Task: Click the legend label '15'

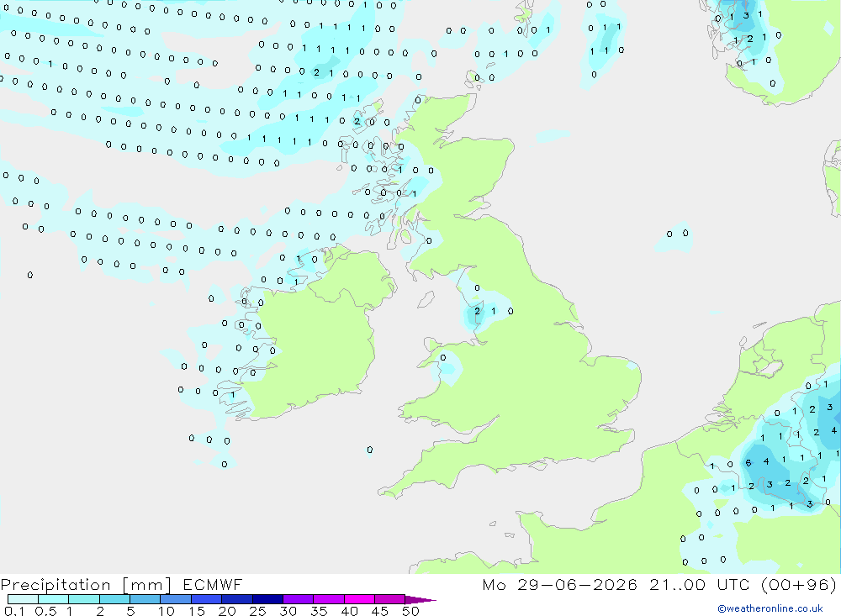Action: pyautogui.click(x=197, y=611)
